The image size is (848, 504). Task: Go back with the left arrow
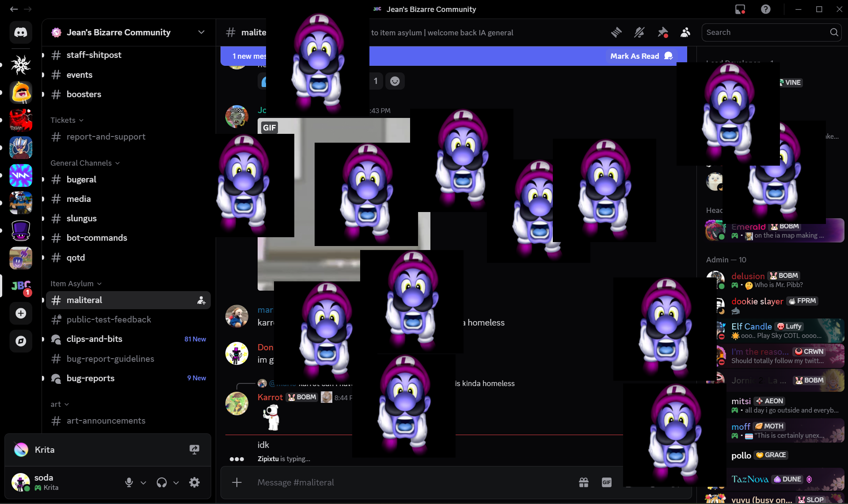click(x=14, y=9)
